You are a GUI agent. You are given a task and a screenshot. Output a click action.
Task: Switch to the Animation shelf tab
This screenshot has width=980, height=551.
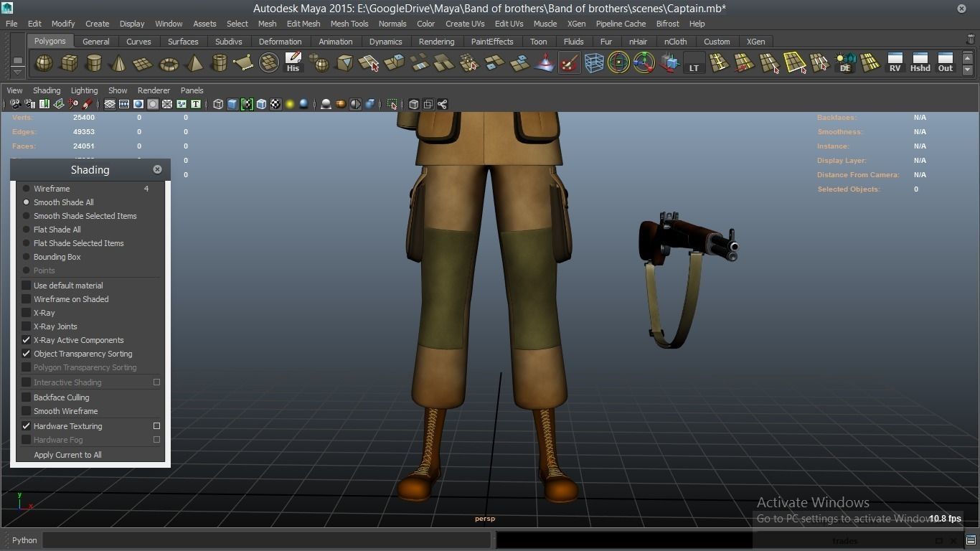tap(335, 42)
